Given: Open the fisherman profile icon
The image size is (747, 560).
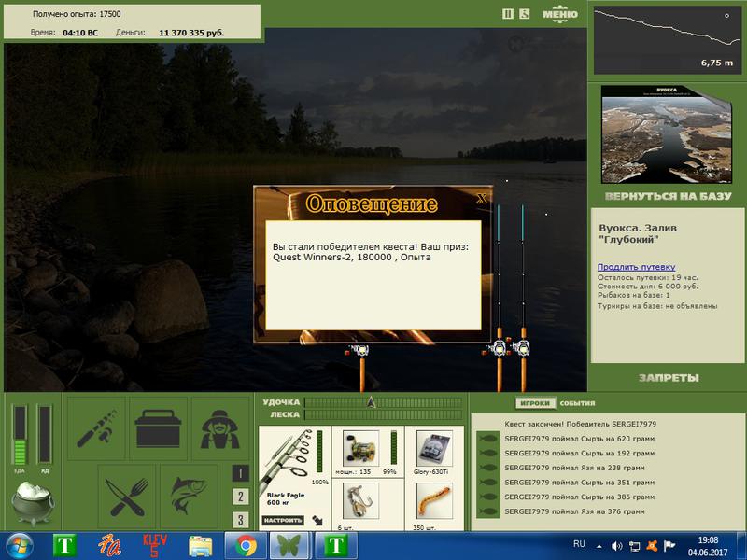Looking at the screenshot, I should 220,428.
